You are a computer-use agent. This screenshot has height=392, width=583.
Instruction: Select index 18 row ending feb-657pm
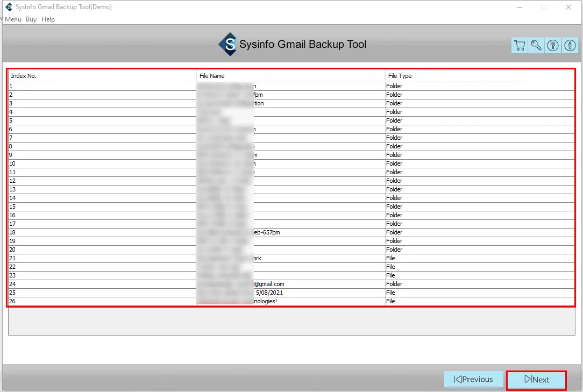click(x=291, y=232)
